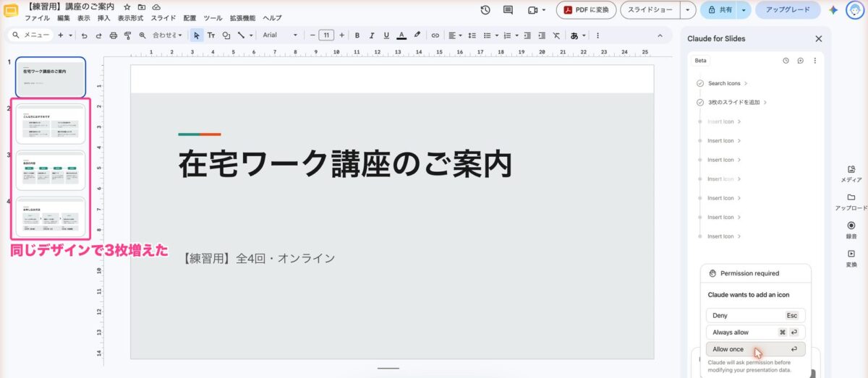Choose the select cursor tool
The width and height of the screenshot is (868, 378).
click(197, 35)
